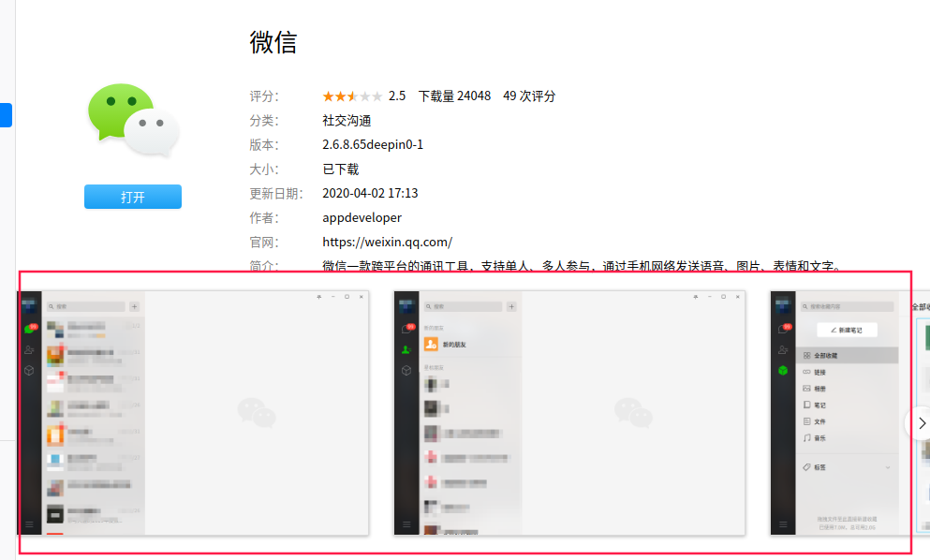Click the version 2.6.8.65deepin0-1 text
The width and height of the screenshot is (930, 560).
pos(373,145)
